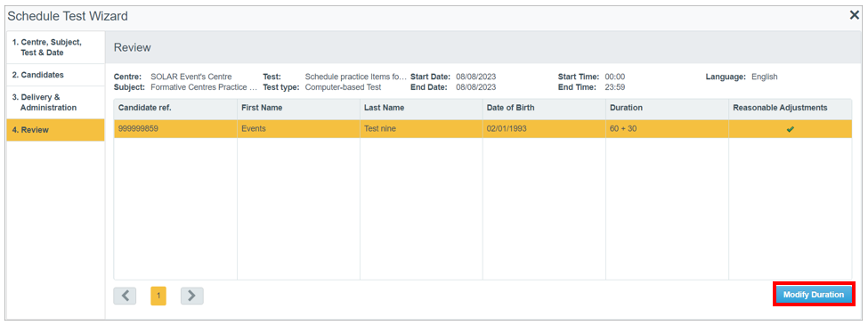Select candidate row 999999859
The image size is (868, 325).
[x=483, y=129]
